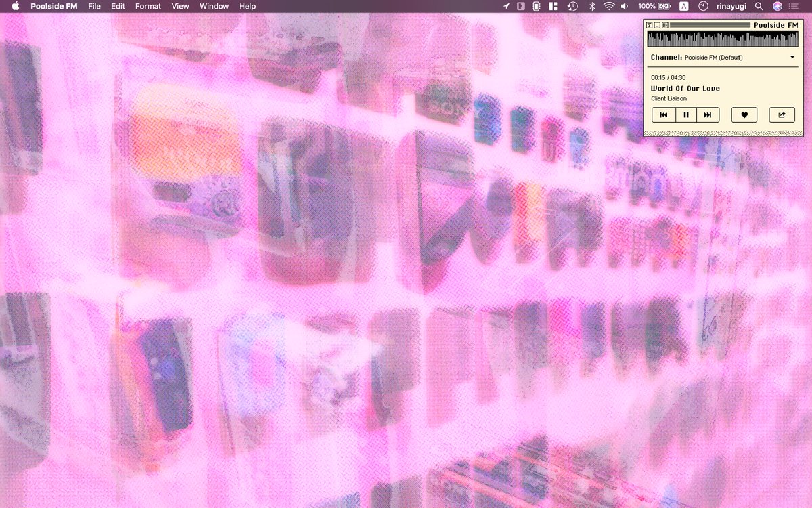This screenshot has height=508, width=812.
Task: Click the audio waveform visualizer
Action: pos(724,37)
